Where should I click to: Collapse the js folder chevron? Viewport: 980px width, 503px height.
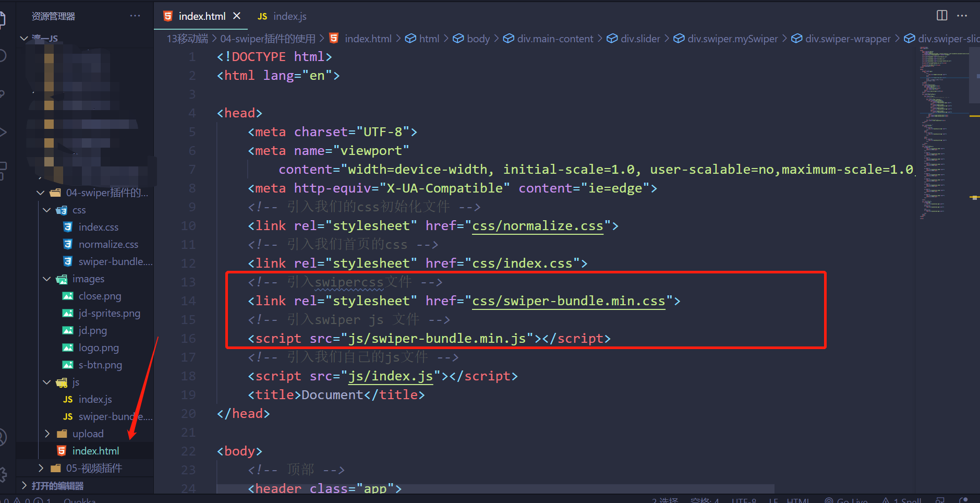[x=47, y=382]
